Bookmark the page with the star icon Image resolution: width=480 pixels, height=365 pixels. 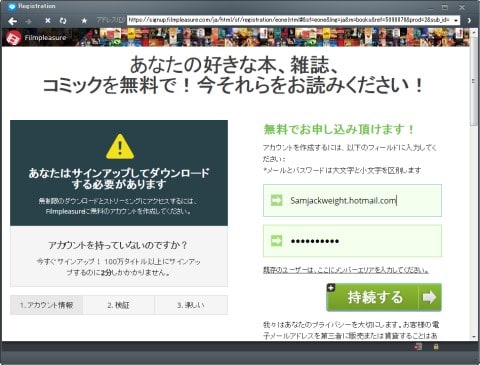[84, 21]
